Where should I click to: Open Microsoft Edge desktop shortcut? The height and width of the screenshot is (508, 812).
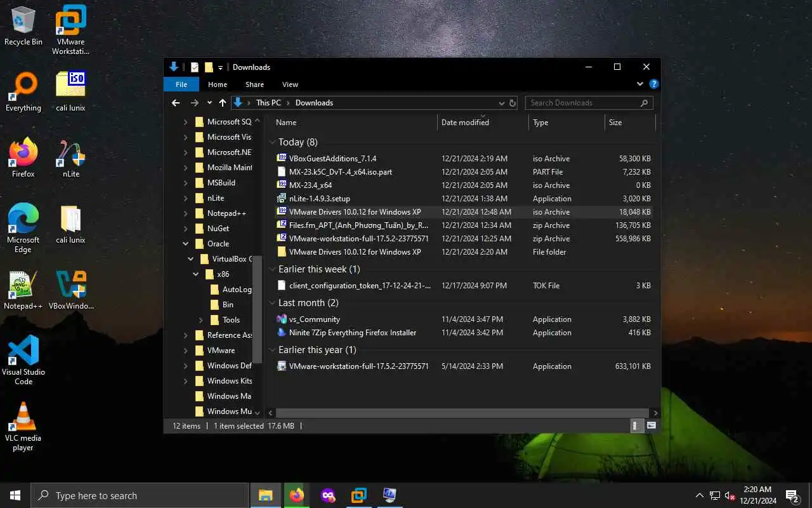pos(23,229)
